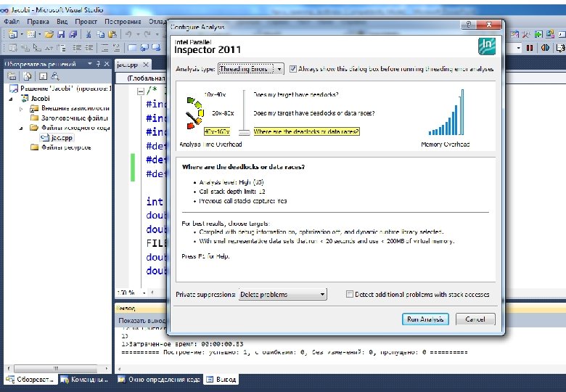Screen dimensions: 566x392
Task: Open Add New Item dropdown arrow
Action: 39,34
